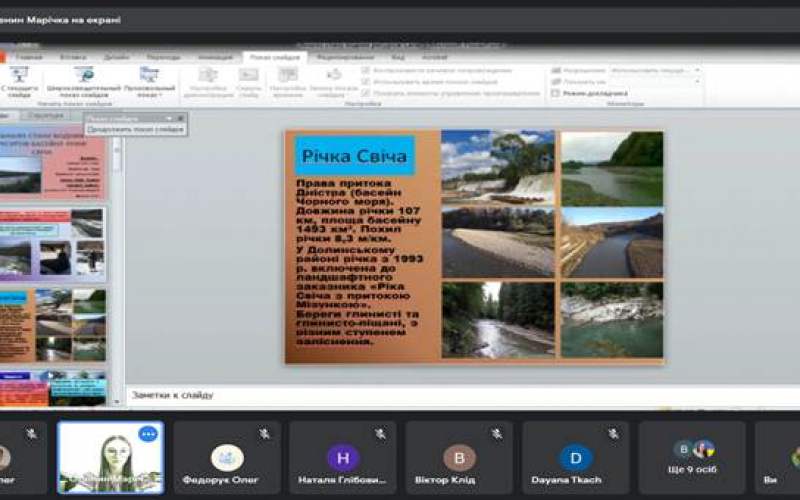
Task: Select the bottom partially visible slide thumbnail
Action: point(53,388)
